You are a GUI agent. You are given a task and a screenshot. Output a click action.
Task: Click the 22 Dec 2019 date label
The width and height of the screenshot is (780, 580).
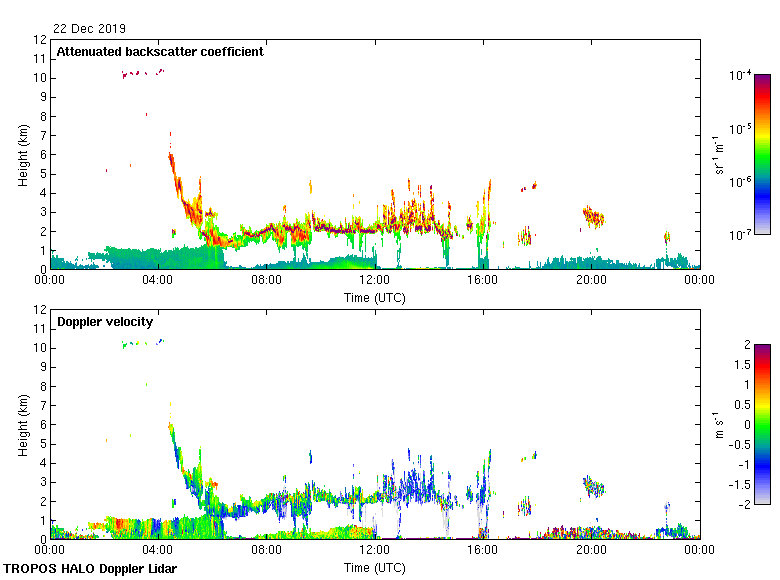point(90,29)
